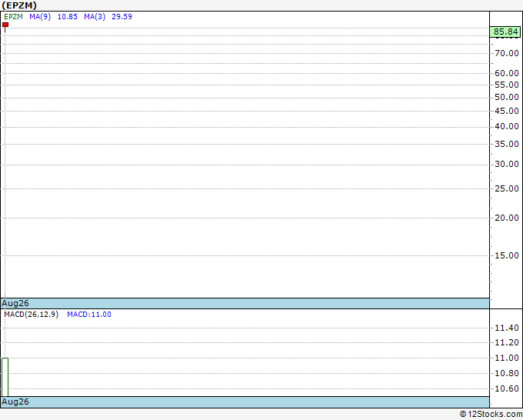Click the MA(9) value 10.85

tap(68, 17)
